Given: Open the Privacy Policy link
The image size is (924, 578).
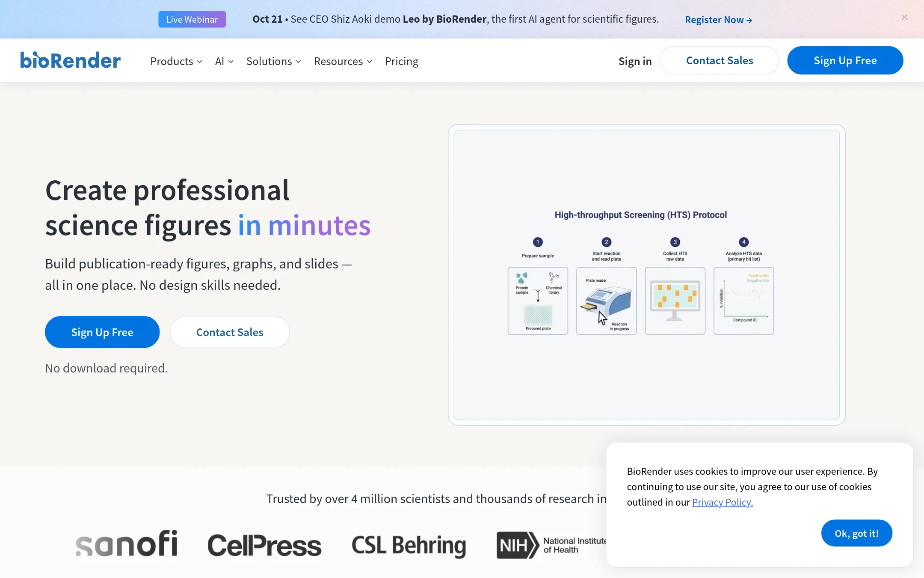Looking at the screenshot, I should click(x=723, y=502).
